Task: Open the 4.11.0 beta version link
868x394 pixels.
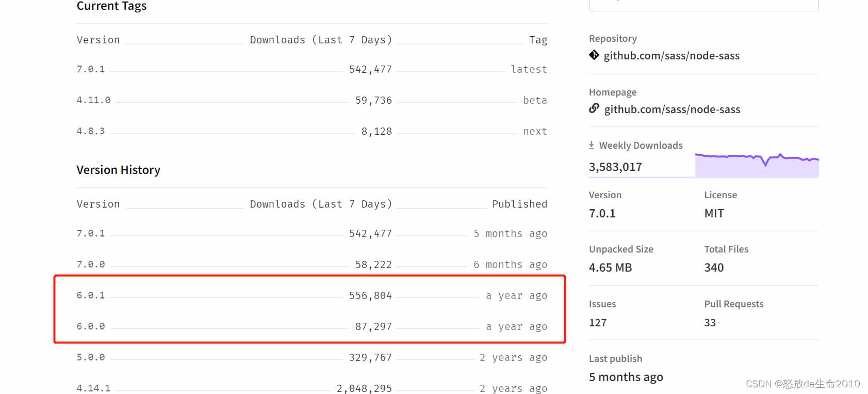Action: pyautogui.click(x=93, y=100)
